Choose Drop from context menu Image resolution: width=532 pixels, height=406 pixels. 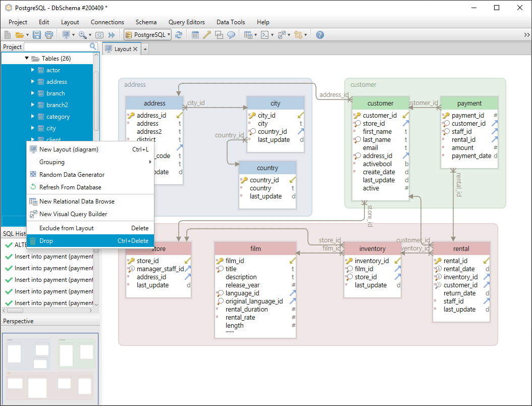90,241
